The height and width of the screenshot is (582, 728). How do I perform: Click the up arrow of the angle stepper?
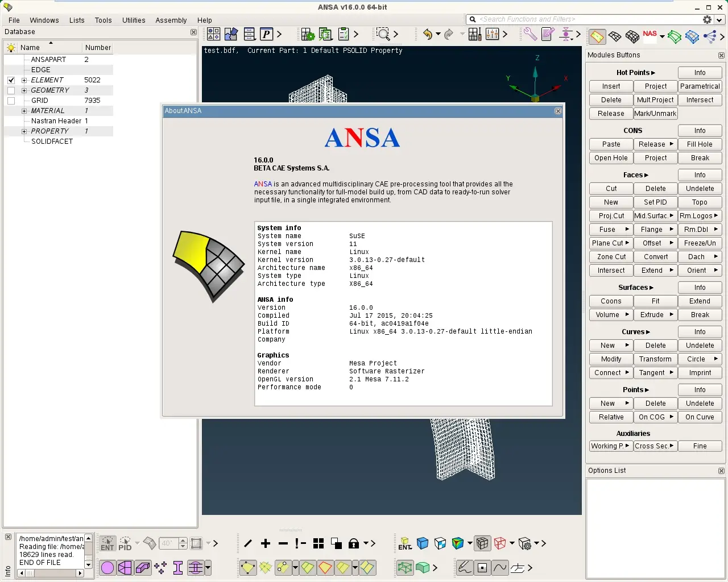click(x=183, y=540)
